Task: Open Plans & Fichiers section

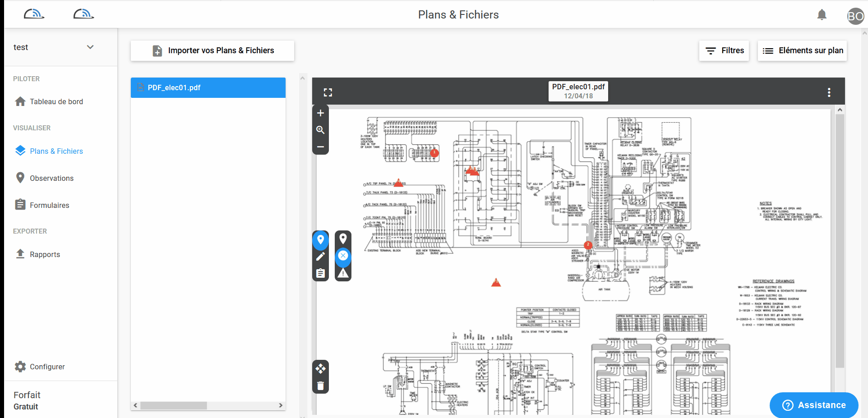Action: point(56,152)
